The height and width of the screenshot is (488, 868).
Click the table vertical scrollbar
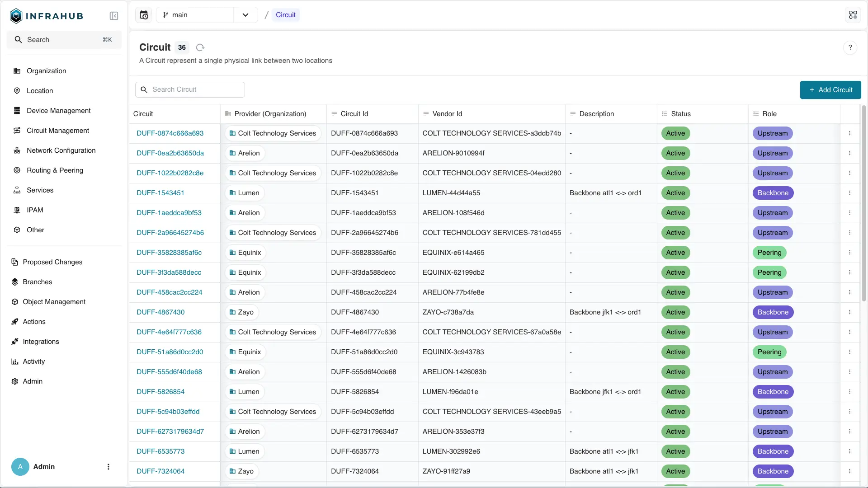pyautogui.click(x=864, y=203)
